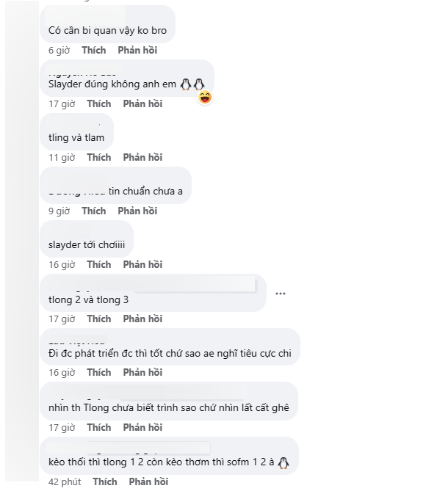Reply to the "nhìn th Tlong" comment
The image size is (448, 491).
click(x=142, y=427)
